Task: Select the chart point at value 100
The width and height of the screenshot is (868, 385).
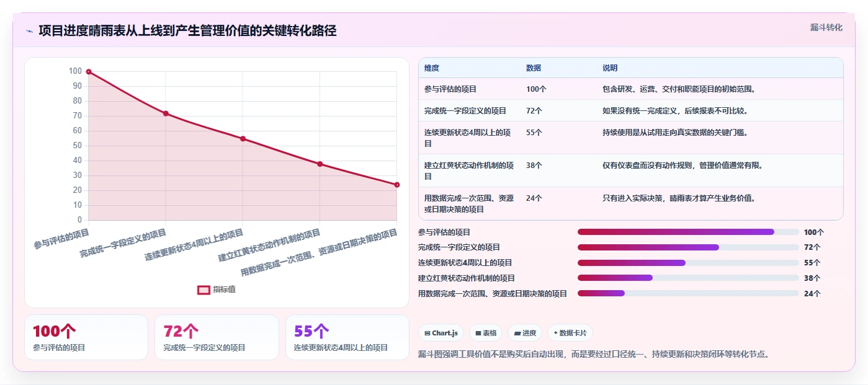Action: point(89,72)
